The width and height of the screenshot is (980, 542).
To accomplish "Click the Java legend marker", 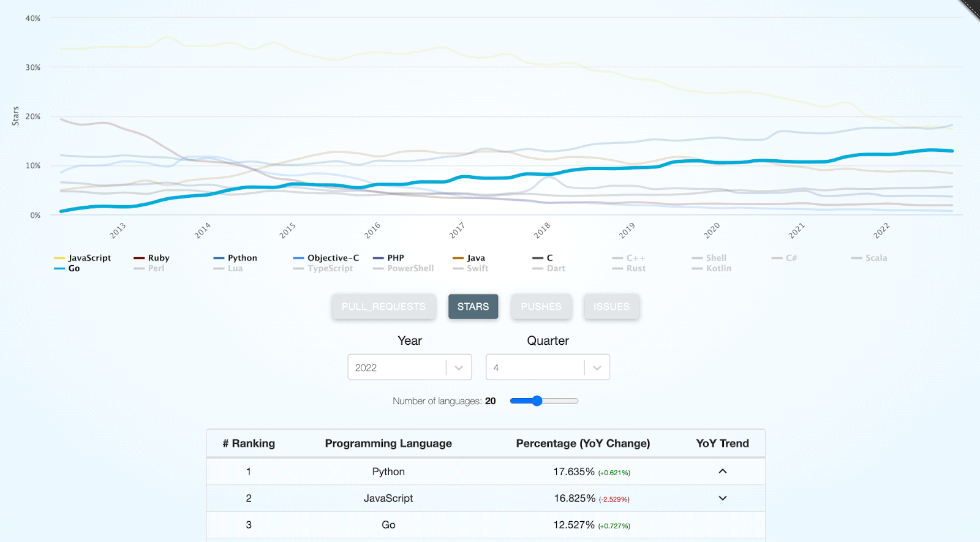I will pos(458,258).
